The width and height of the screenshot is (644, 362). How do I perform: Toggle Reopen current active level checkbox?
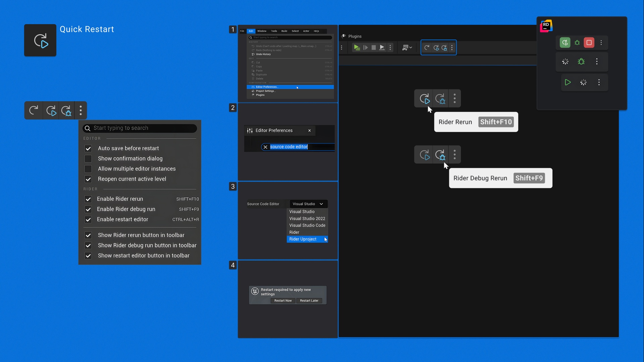(x=88, y=179)
